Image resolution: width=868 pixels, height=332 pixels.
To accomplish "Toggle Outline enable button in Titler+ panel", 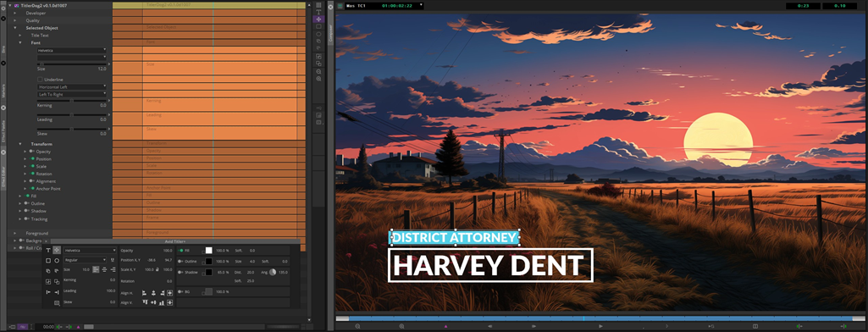I will (x=180, y=261).
